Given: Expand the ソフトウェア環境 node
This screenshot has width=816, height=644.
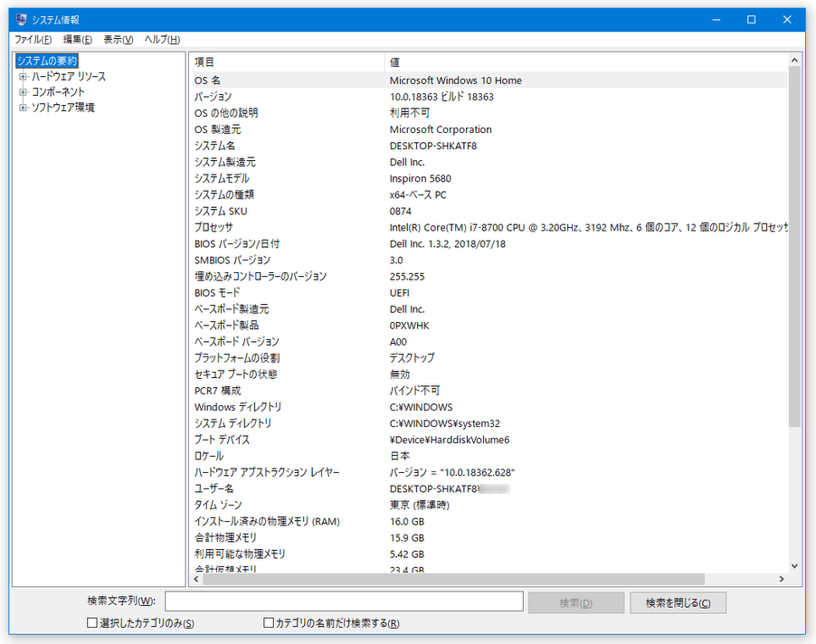Looking at the screenshot, I should coord(23,109).
